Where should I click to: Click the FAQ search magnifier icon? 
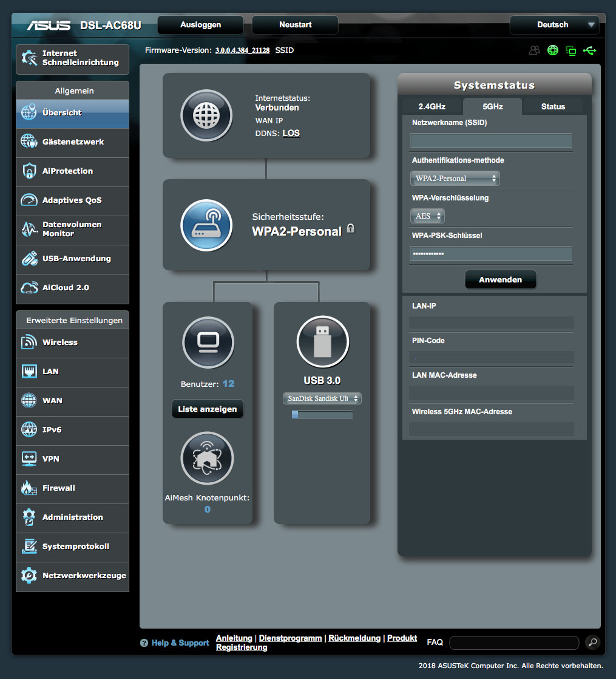[592, 642]
